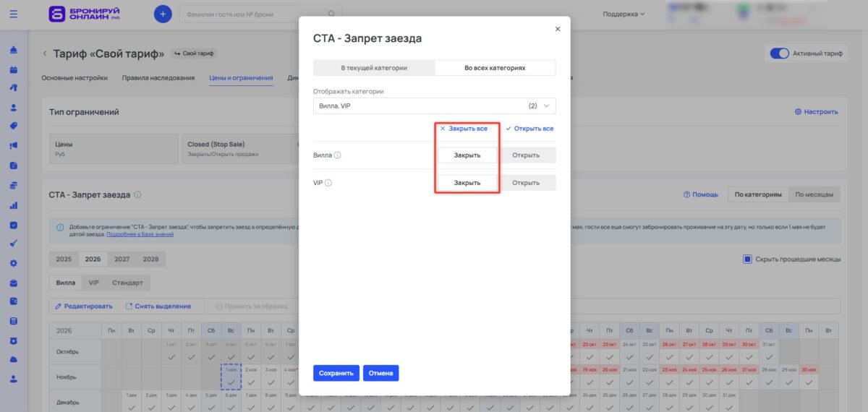This screenshot has height=412, width=868.
Task: Open Подробнее в базе знаний link
Action: pyautogui.click(x=140, y=235)
